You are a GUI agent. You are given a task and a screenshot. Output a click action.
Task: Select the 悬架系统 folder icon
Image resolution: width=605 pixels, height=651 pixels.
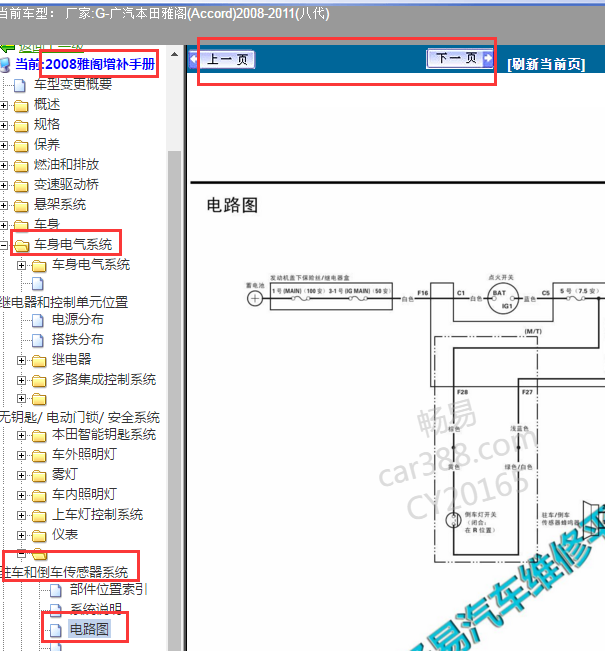(x=21, y=206)
